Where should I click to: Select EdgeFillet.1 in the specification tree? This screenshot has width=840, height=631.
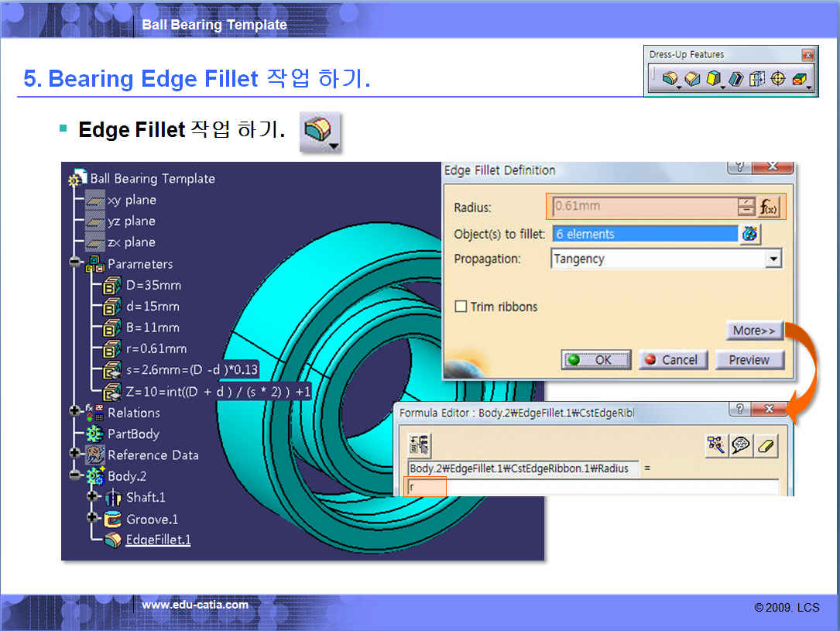tap(158, 540)
